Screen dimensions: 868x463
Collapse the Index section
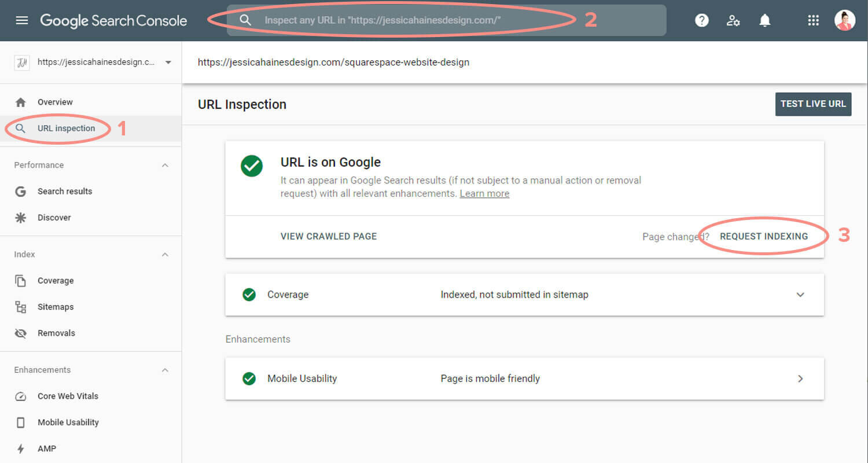[165, 255]
